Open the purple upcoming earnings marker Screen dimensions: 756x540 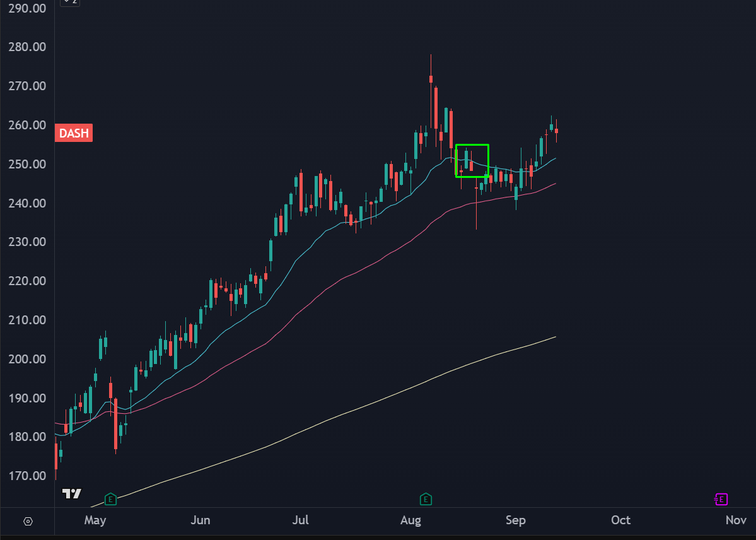pyautogui.click(x=721, y=499)
